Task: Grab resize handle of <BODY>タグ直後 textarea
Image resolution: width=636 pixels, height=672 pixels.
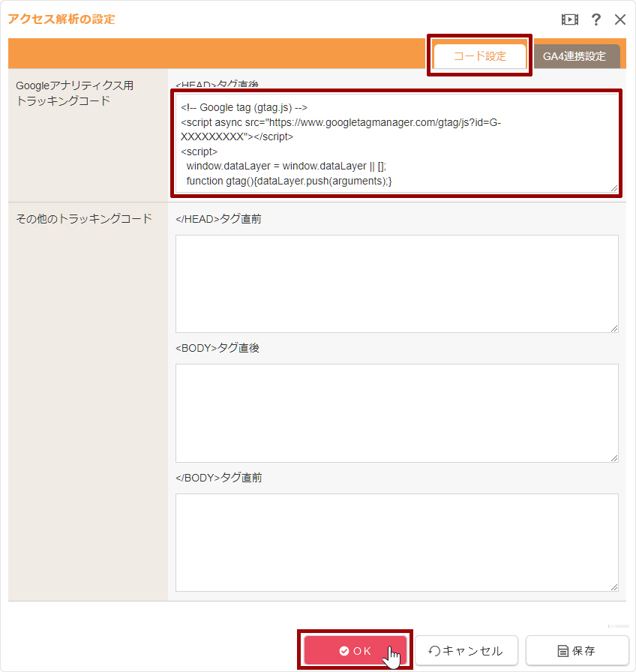Action: coord(614,458)
